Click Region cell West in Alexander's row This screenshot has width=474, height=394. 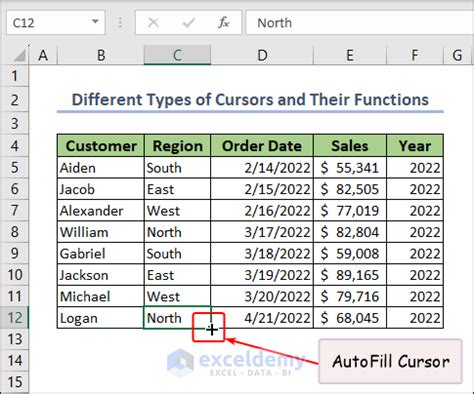pos(177,210)
